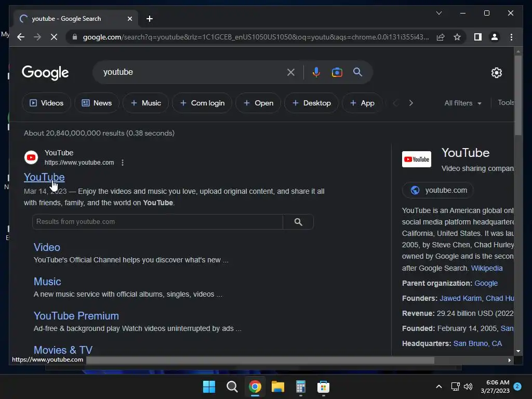532x399 pixels.
Task: Open notification center badge
Action: tap(517, 387)
